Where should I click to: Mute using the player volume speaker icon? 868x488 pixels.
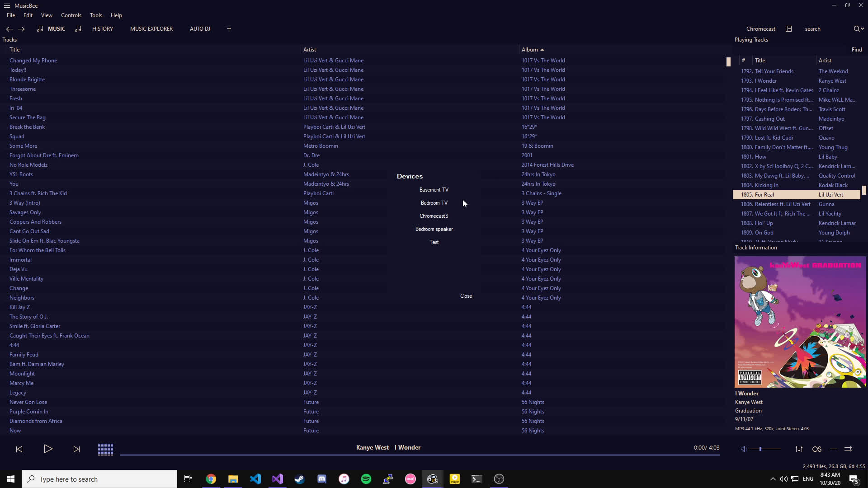click(x=743, y=449)
